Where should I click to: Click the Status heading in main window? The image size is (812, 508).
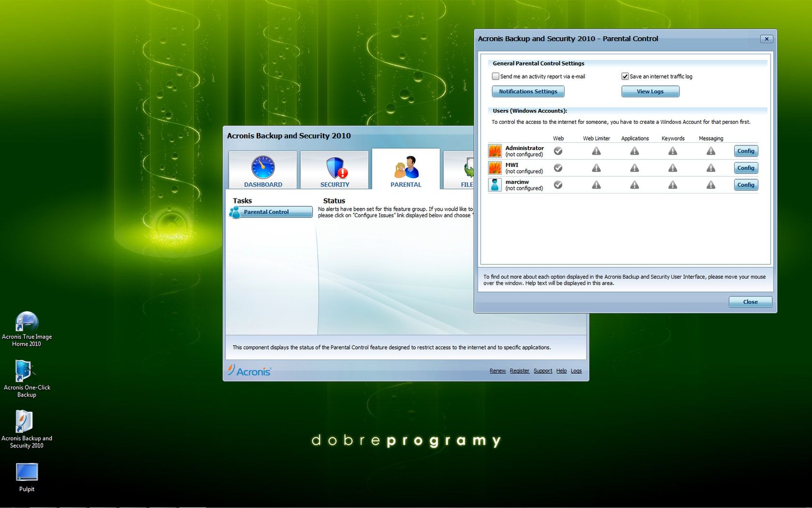click(334, 201)
